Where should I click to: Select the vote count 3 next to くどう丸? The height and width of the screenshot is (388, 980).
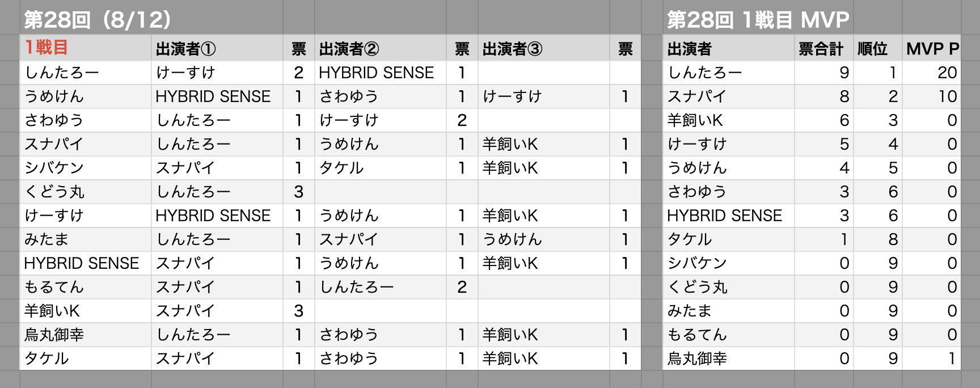point(299,192)
